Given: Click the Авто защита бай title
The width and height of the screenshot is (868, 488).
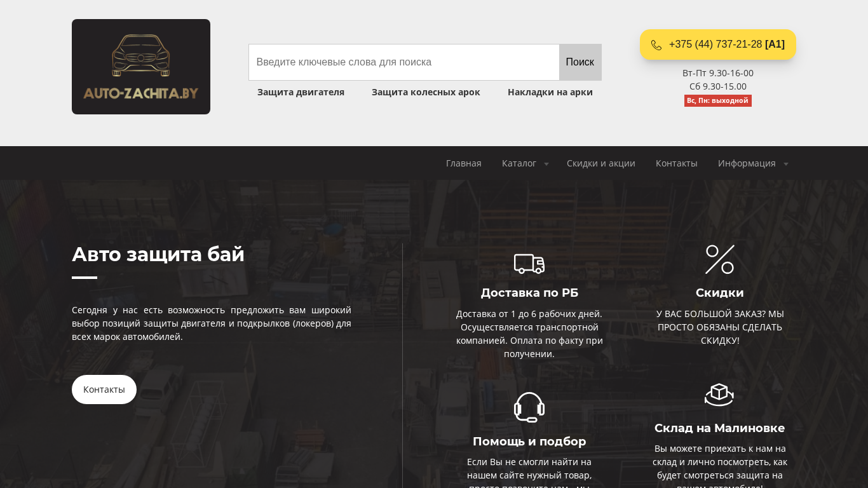Looking at the screenshot, I should (x=158, y=254).
